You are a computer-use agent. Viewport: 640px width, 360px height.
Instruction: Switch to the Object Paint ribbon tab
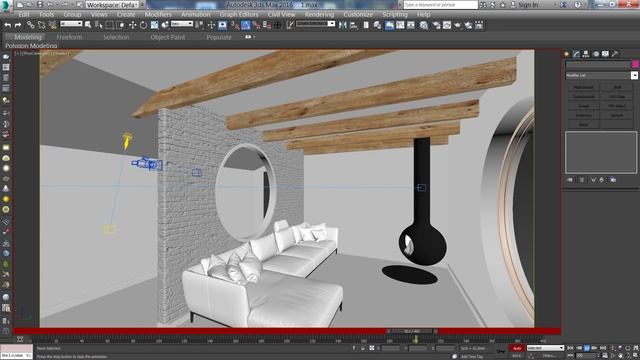(168, 37)
